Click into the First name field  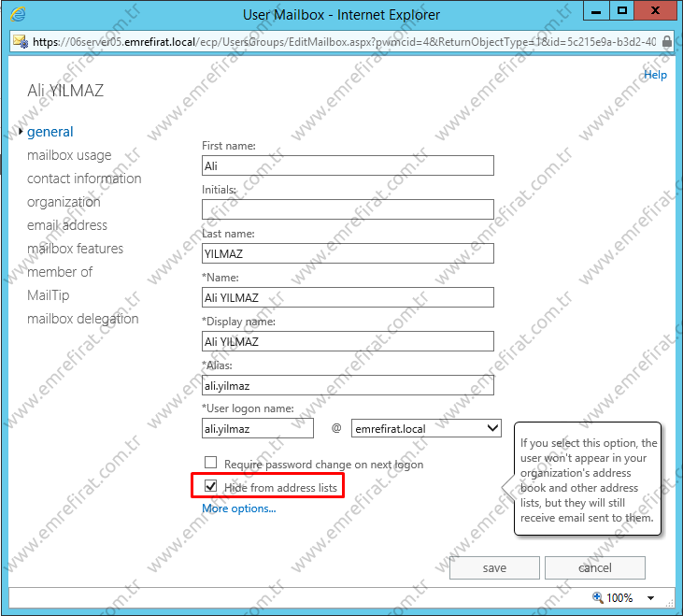348,165
